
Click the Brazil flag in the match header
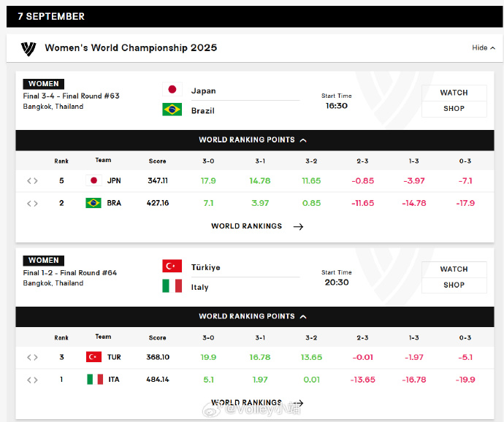click(172, 110)
